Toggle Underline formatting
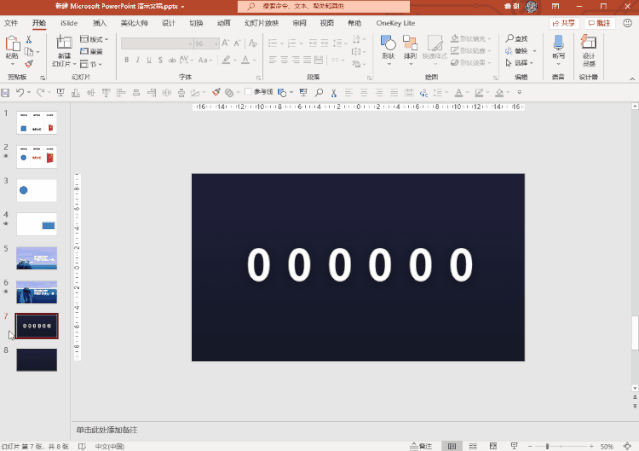The image size is (639, 451). pyautogui.click(x=149, y=60)
